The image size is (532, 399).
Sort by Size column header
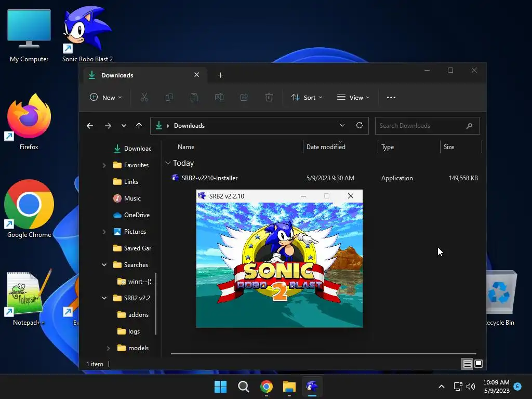click(448, 147)
